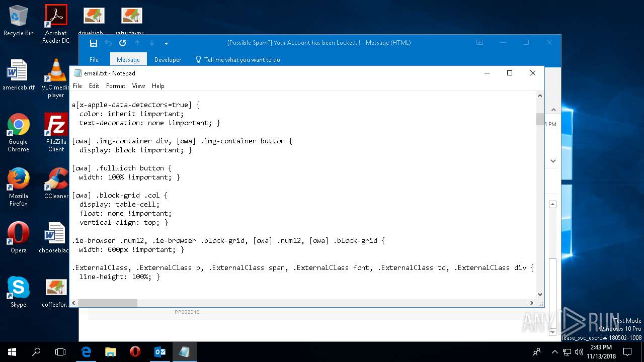644x362 pixels.
Task: Open chooseblac document on desktop
Action: coord(54,238)
